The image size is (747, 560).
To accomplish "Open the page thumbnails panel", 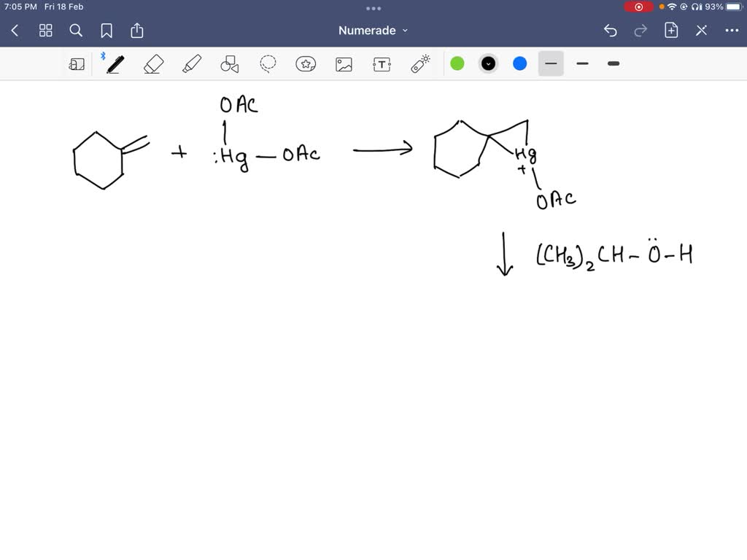I will (x=45, y=31).
